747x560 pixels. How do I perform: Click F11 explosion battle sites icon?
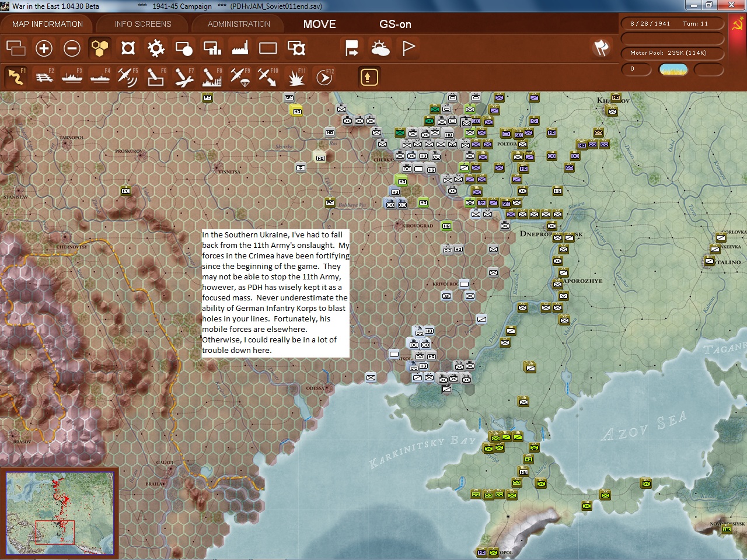pyautogui.click(x=296, y=76)
